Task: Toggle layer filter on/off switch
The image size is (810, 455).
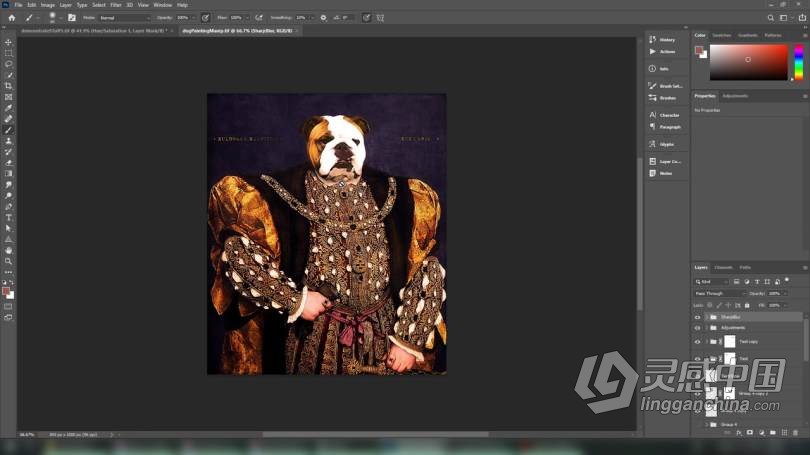Action: tap(787, 280)
